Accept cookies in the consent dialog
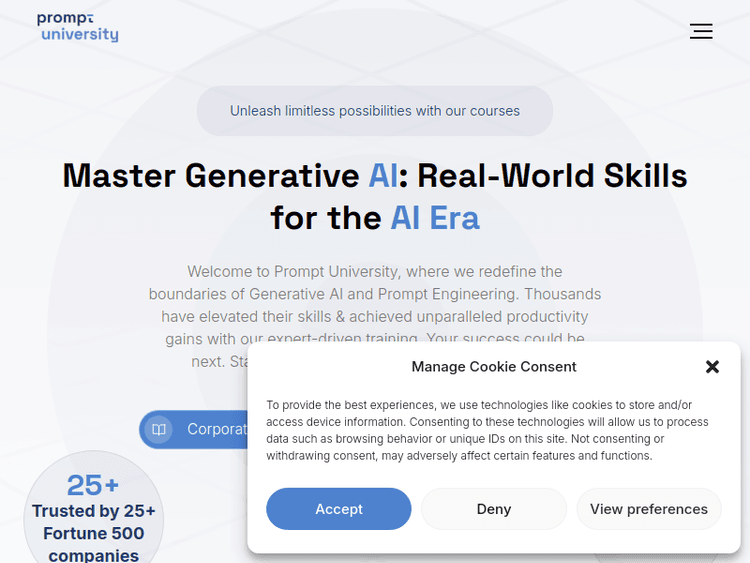The width and height of the screenshot is (750, 563). point(338,509)
